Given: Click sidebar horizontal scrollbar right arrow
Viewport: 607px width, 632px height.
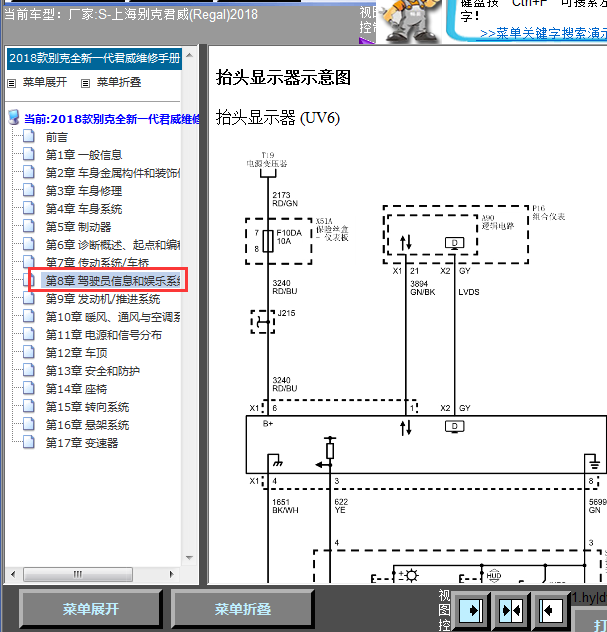Looking at the screenshot, I should coord(172,574).
